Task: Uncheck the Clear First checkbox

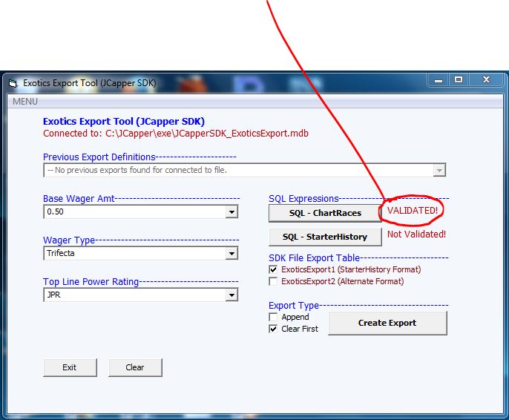Action: tap(273, 329)
